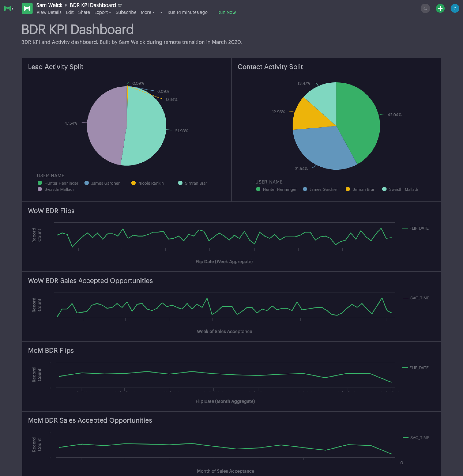Click the green workspace M icon
Viewport: 463px width, 476px height.
point(27,9)
